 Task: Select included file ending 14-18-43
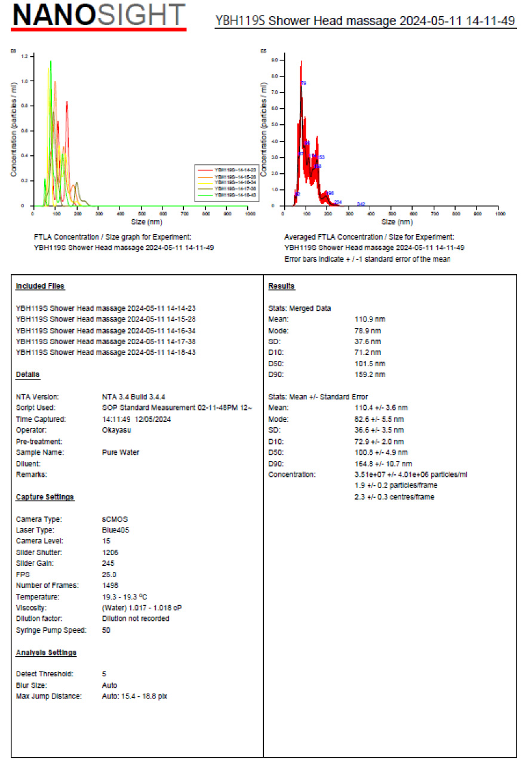pos(106,353)
